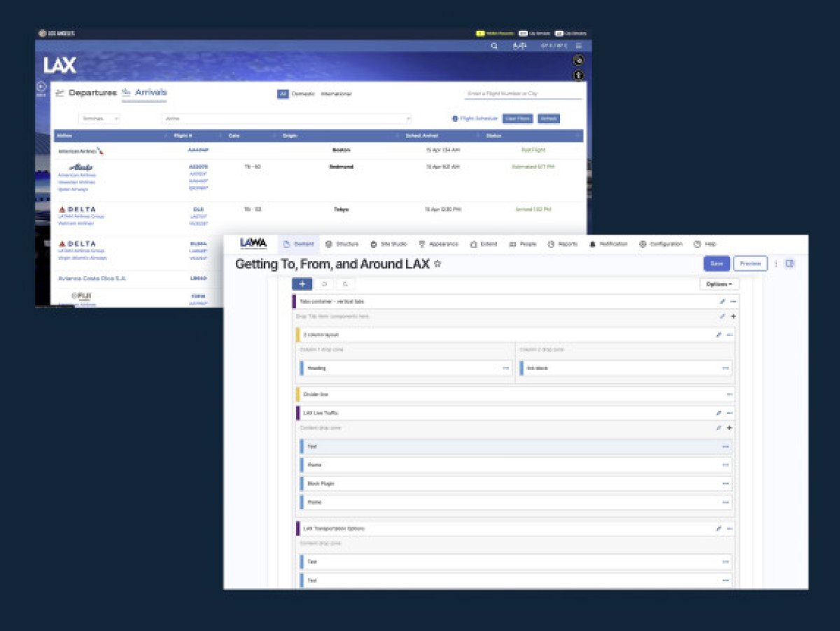Open the Options dropdown

(720, 283)
